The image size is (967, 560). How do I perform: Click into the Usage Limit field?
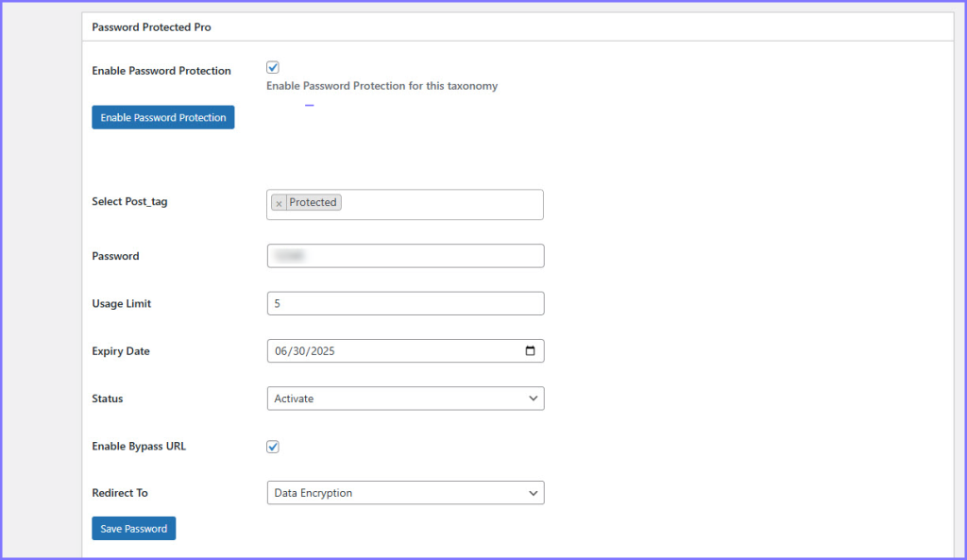[405, 303]
